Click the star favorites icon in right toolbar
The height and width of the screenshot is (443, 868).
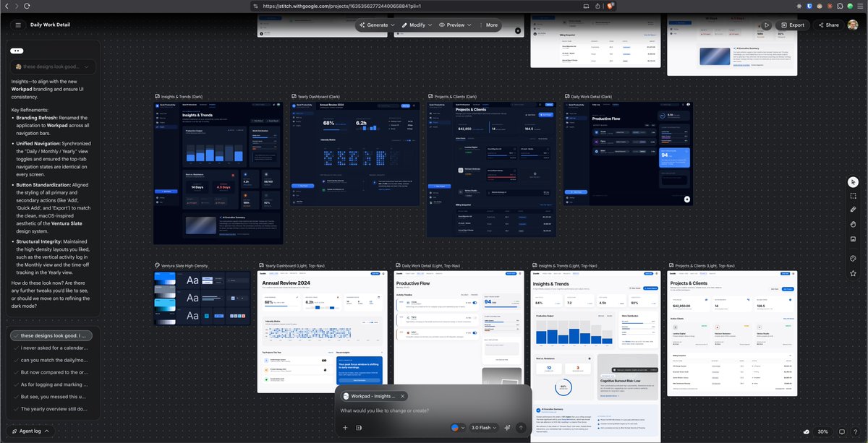click(x=854, y=273)
